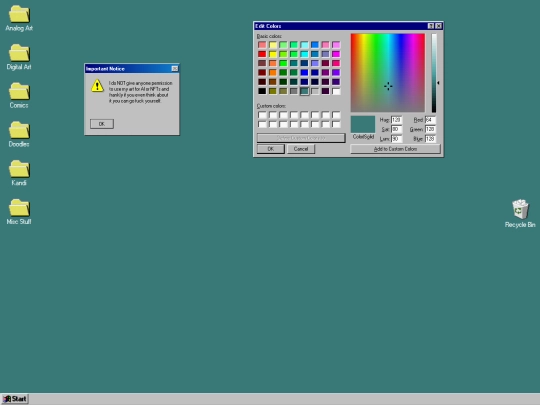Click Cancel in the Edit Colors dialog
The width and height of the screenshot is (540, 405).
click(301, 149)
